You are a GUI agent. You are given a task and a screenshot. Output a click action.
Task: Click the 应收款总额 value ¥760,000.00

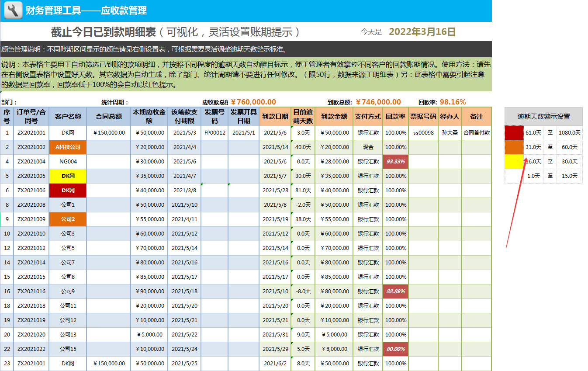tap(253, 102)
